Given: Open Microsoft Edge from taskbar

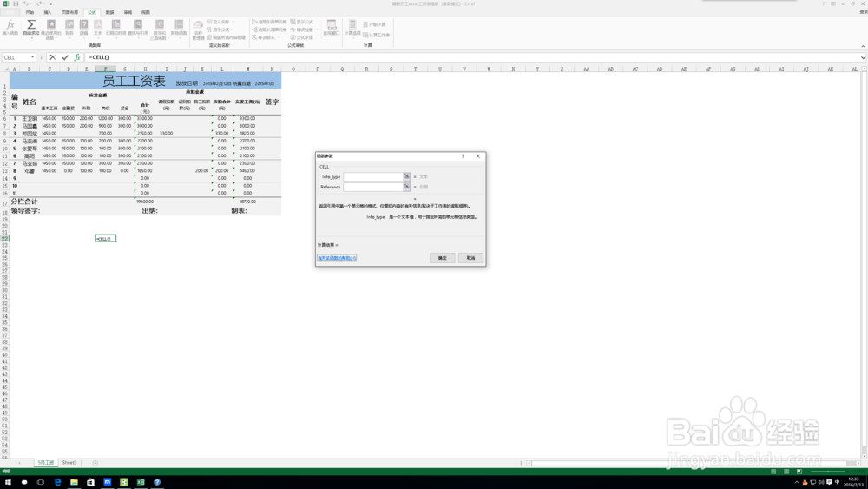Looking at the screenshot, I should point(57,482).
